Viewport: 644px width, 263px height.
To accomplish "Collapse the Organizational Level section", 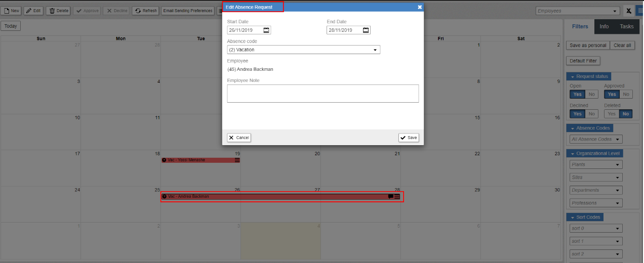I will click(595, 153).
